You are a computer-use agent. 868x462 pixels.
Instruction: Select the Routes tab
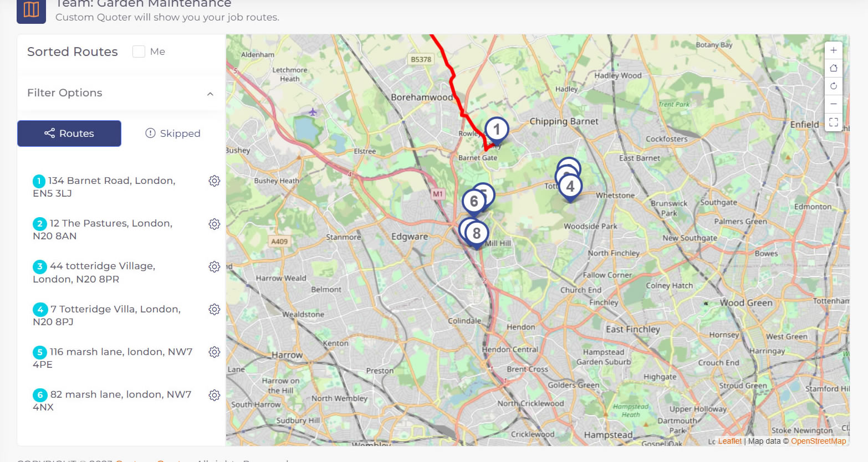coord(69,133)
